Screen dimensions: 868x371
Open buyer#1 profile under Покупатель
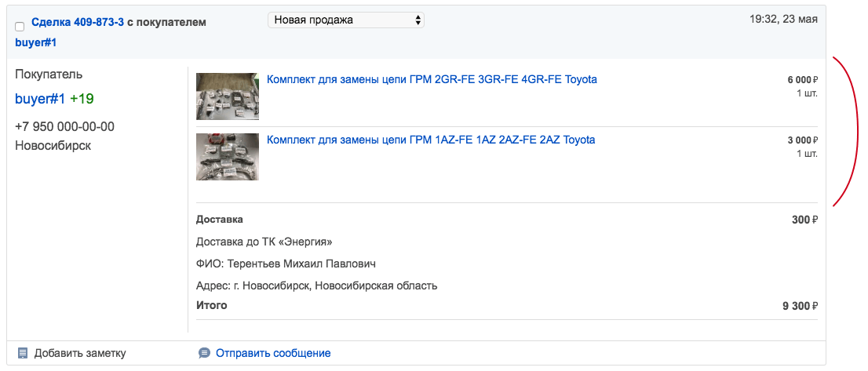pyautogui.click(x=40, y=99)
